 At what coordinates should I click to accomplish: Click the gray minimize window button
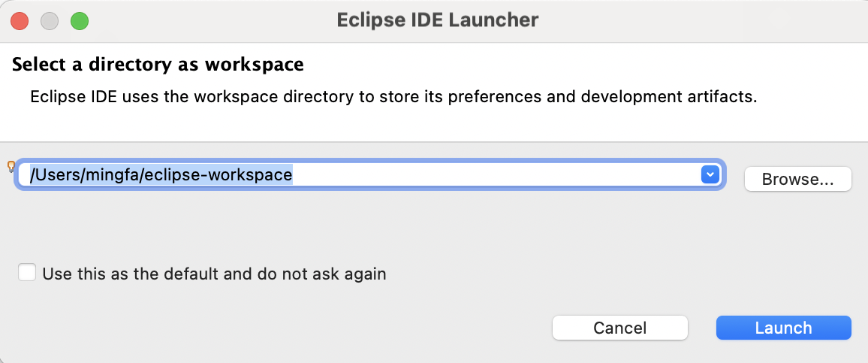[50, 20]
